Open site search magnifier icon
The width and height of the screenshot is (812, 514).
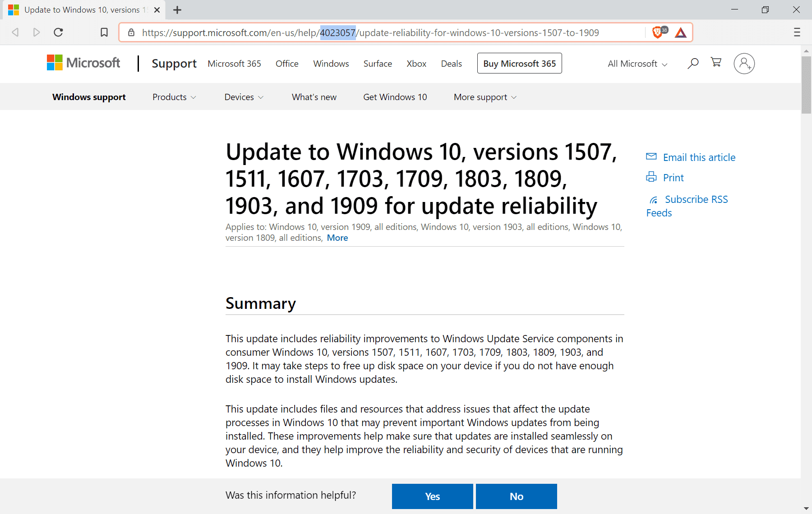tap(693, 64)
